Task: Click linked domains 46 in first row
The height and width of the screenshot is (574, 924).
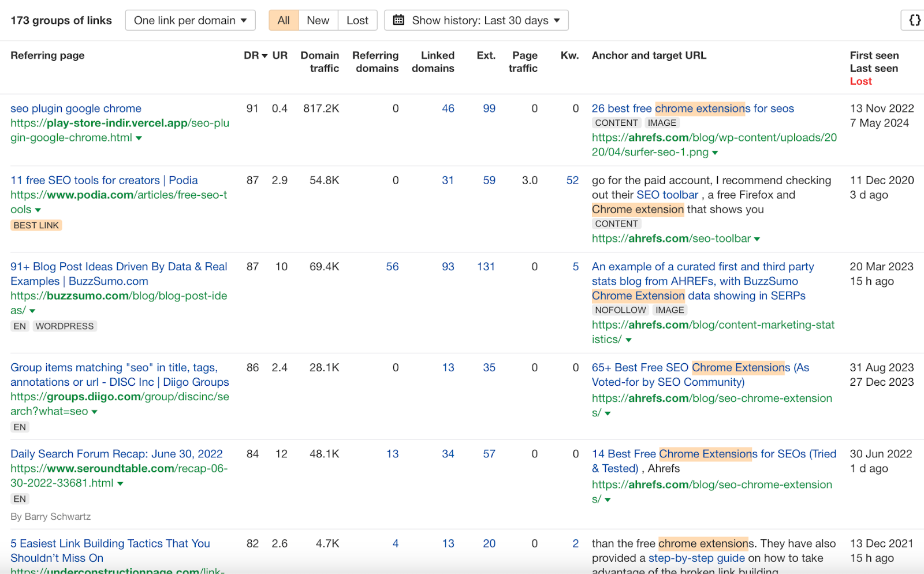Action: pyautogui.click(x=448, y=109)
